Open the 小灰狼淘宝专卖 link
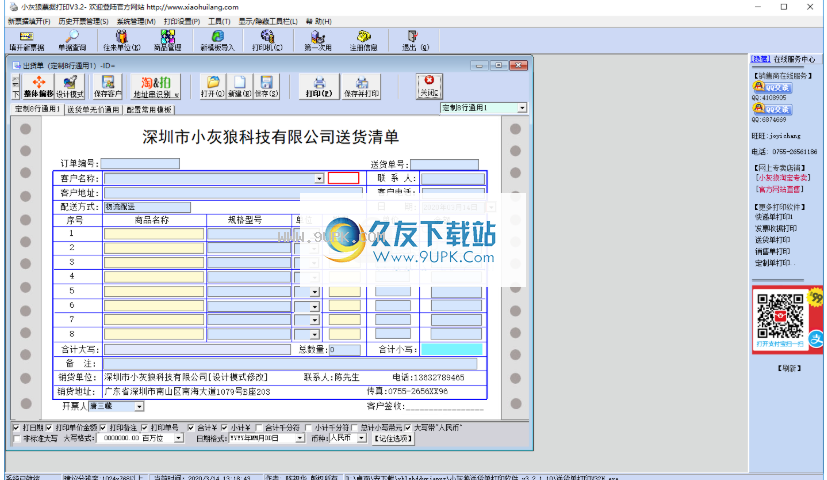The width and height of the screenshot is (827, 480). 783,178
